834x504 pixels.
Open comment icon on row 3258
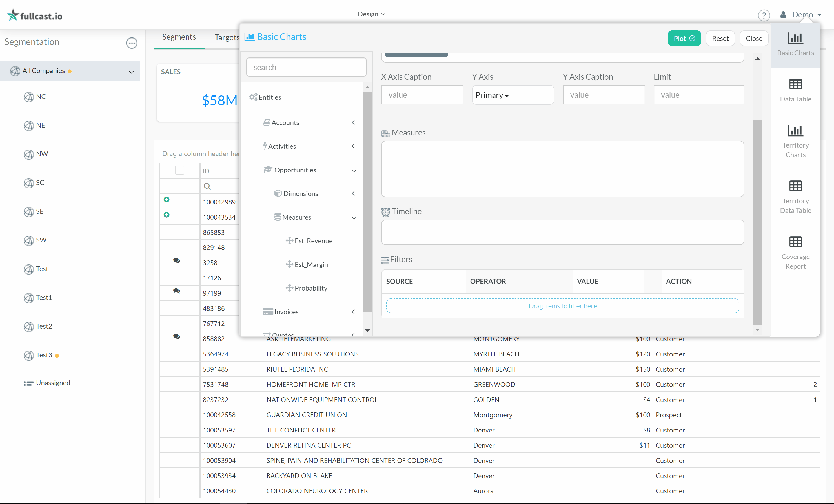(176, 261)
